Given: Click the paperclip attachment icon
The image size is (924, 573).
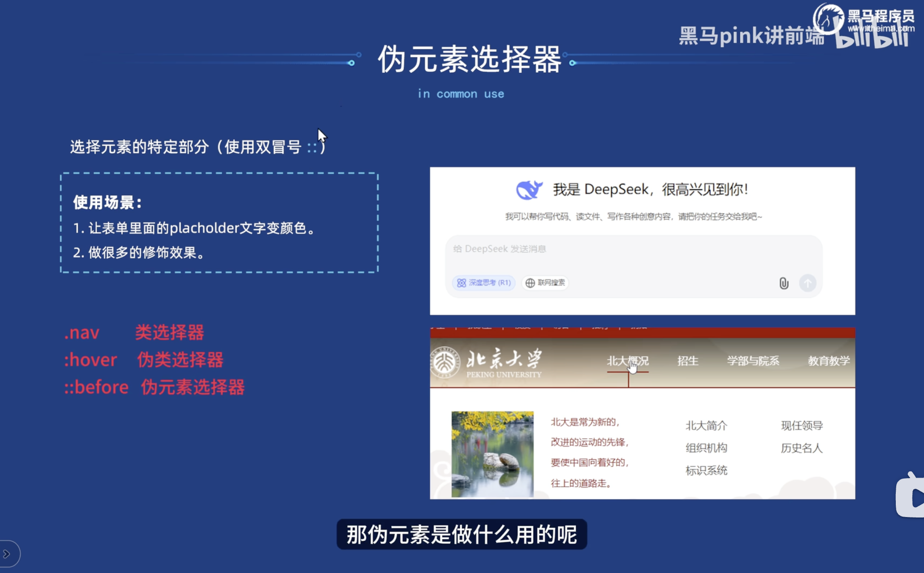Looking at the screenshot, I should [x=783, y=283].
